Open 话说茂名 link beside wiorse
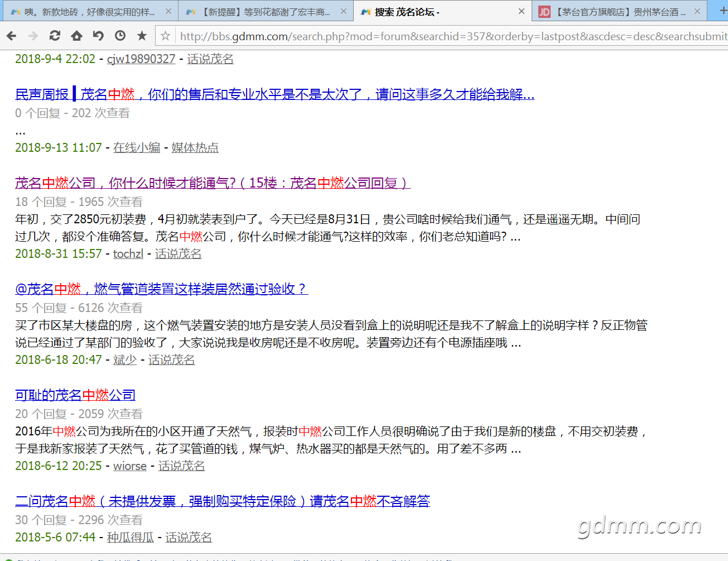 click(x=181, y=466)
